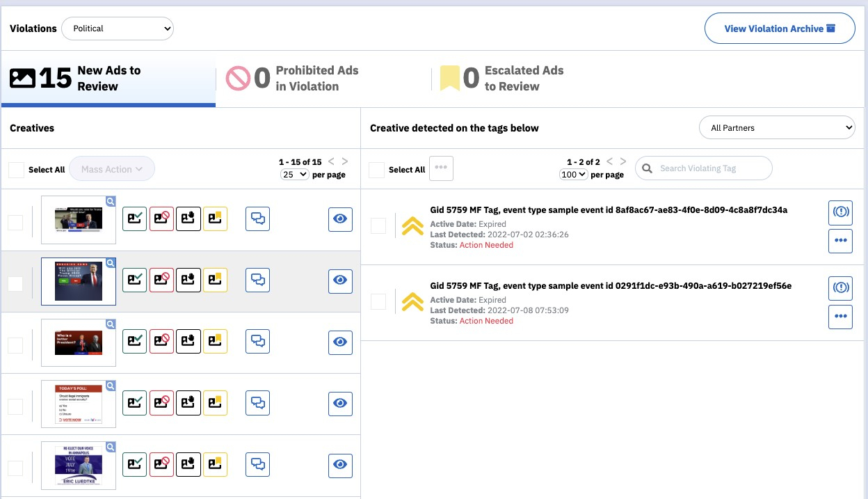Click View Violation Archive button
Viewport: 868px width, 499px height.
pyautogui.click(x=779, y=29)
